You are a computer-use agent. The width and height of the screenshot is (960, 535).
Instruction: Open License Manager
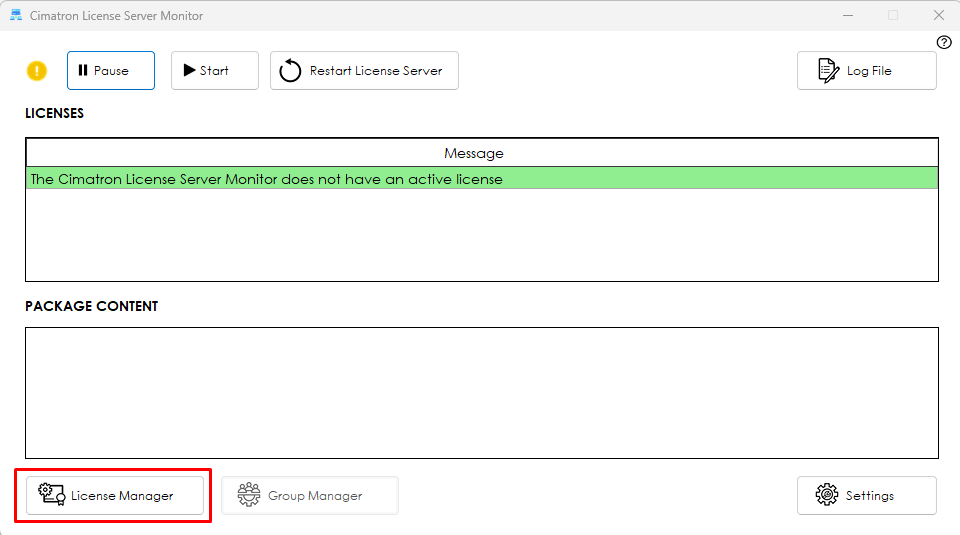(x=115, y=495)
